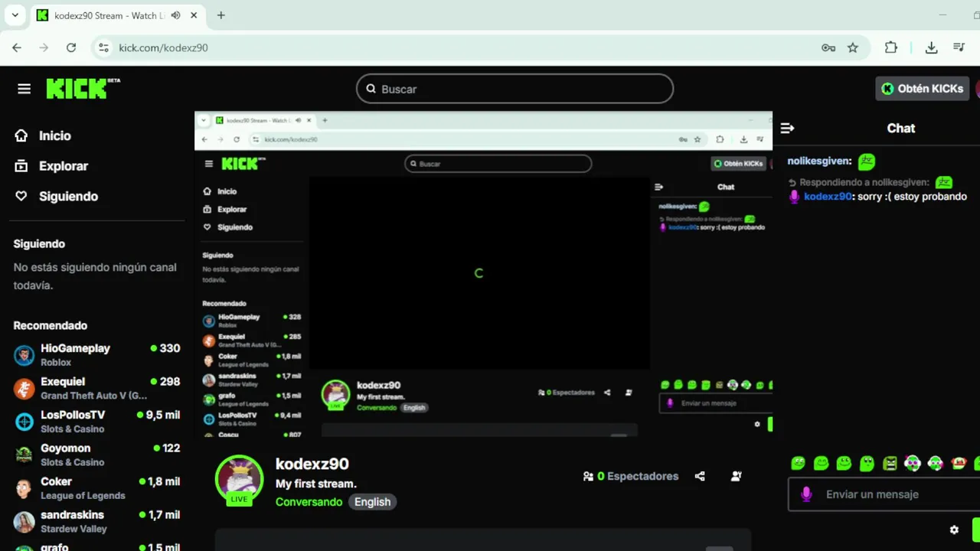Image resolution: width=980 pixels, height=551 pixels.
Task: Click the stream video player
Action: click(x=483, y=275)
